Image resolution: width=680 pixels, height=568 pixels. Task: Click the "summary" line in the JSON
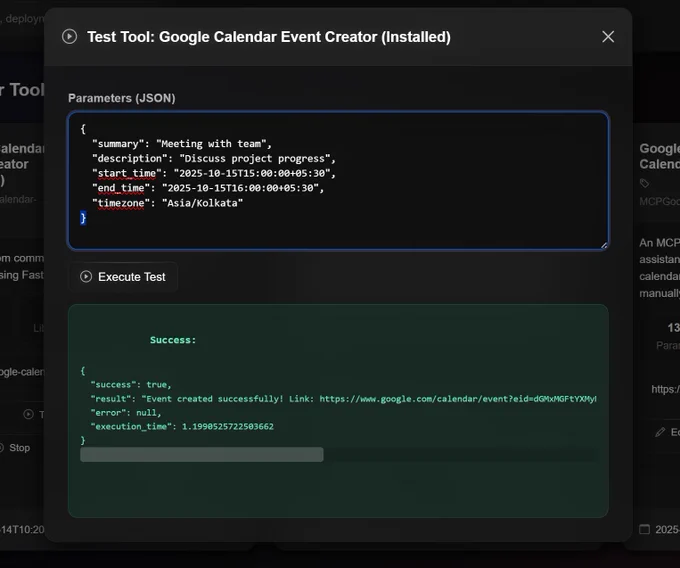pyautogui.click(x=182, y=144)
